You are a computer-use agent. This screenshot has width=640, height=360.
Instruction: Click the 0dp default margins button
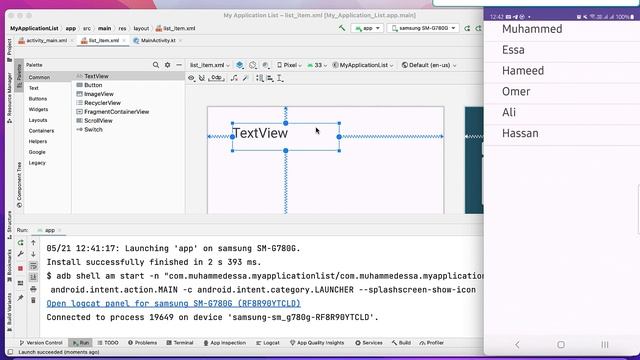(216, 78)
